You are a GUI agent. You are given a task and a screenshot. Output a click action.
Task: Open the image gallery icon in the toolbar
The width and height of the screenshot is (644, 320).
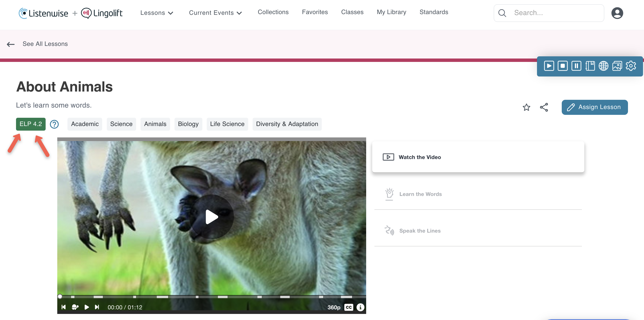[617, 66]
